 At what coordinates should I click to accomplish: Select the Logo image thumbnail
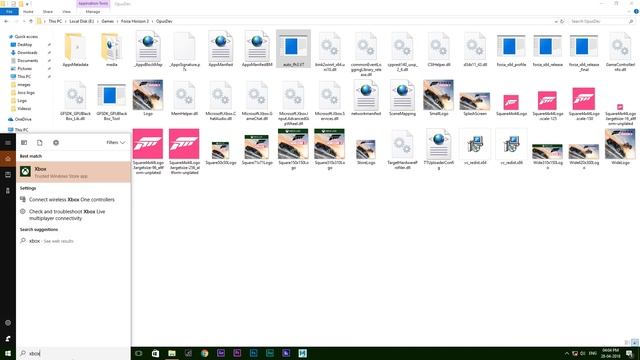[148, 98]
